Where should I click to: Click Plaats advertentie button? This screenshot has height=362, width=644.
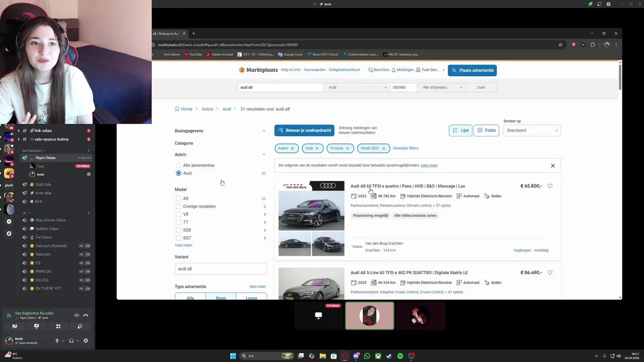click(x=472, y=70)
